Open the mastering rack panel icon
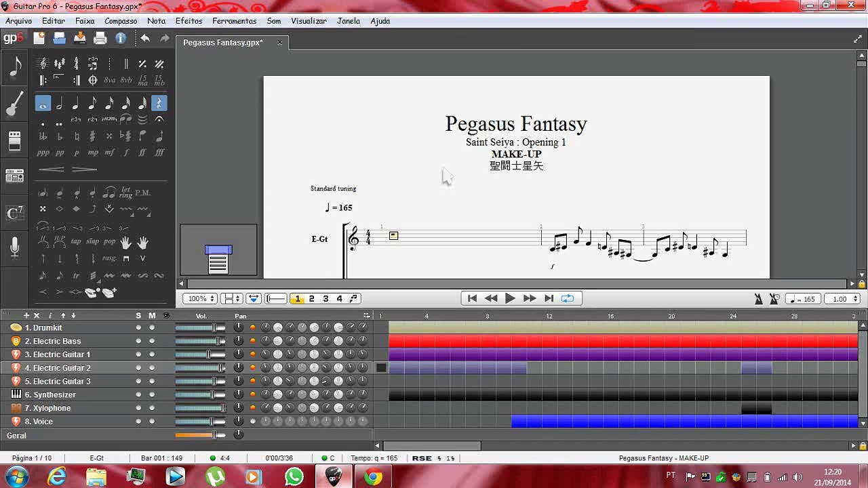 coord(15,176)
